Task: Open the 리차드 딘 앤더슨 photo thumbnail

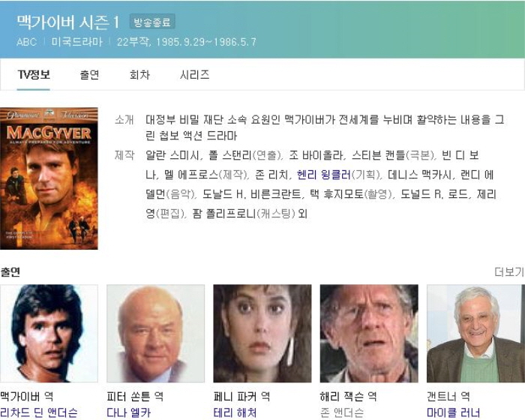Action: click(x=49, y=334)
